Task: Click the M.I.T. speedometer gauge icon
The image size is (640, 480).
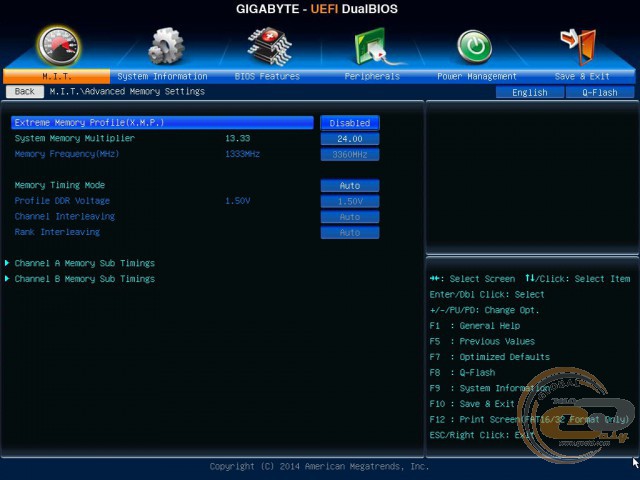Action: [x=59, y=46]
